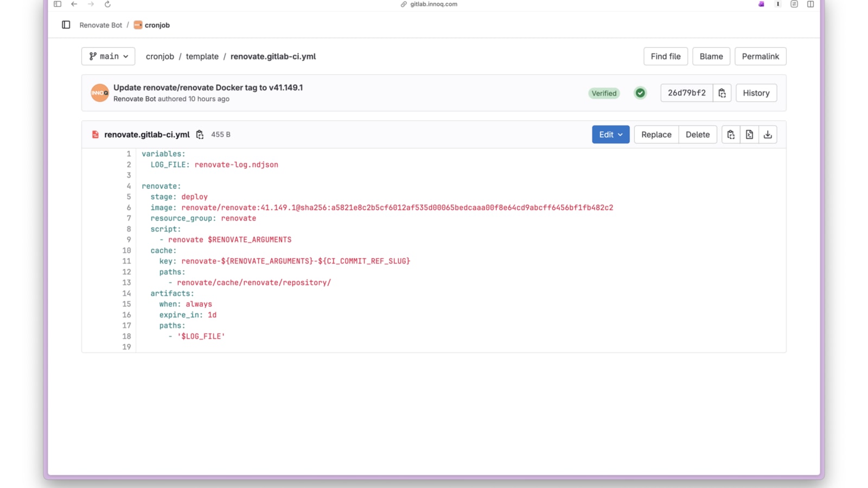
Task: Toggle the GitLab sidebar panel icon
Action: 66,25
